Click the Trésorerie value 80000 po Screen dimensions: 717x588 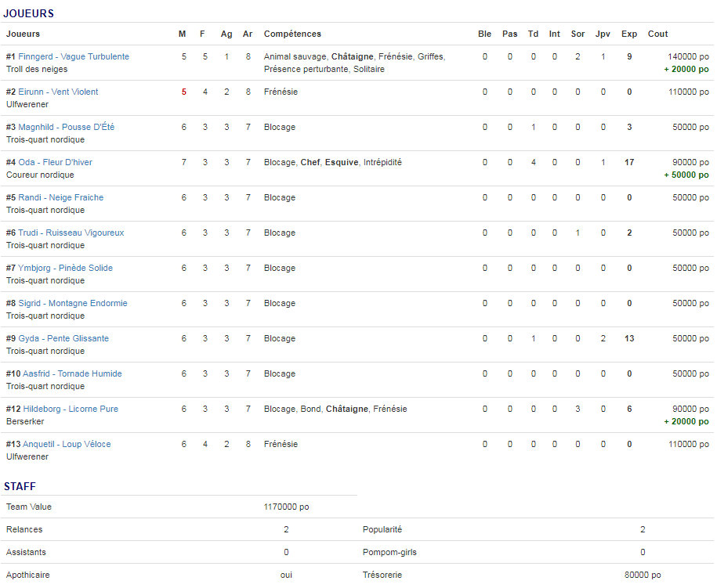(x=643, y=575)
